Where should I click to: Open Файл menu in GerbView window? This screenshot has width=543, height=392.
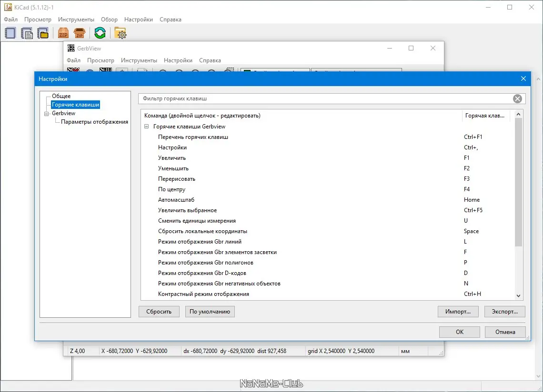tap(73, 60)
